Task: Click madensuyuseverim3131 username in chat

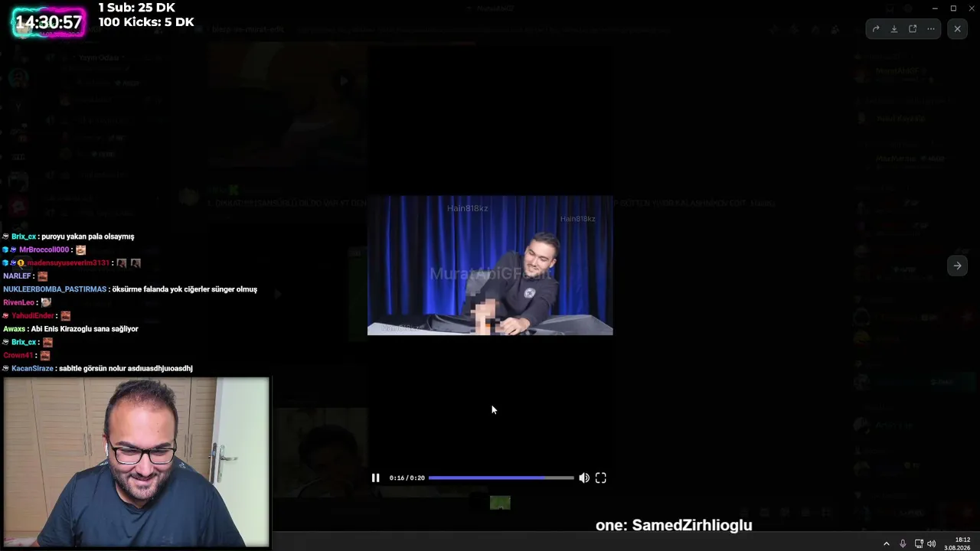Action: click(x=68, y=263)
